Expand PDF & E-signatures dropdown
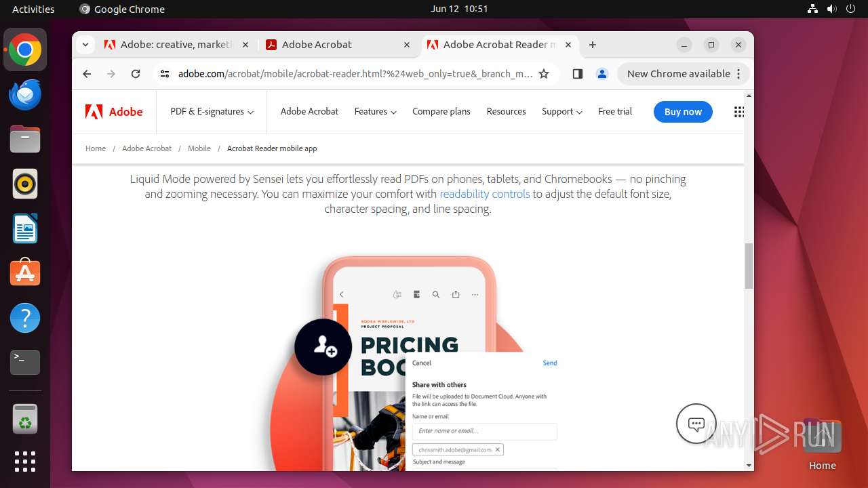The width and height of the screenshot is (868, 488). click(x=212, y=112)
